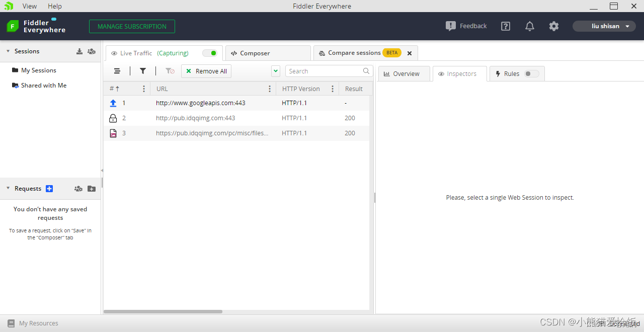Click the import sessions download icon
The height and width of the screenshot is (332, 644).
[79, 51]
